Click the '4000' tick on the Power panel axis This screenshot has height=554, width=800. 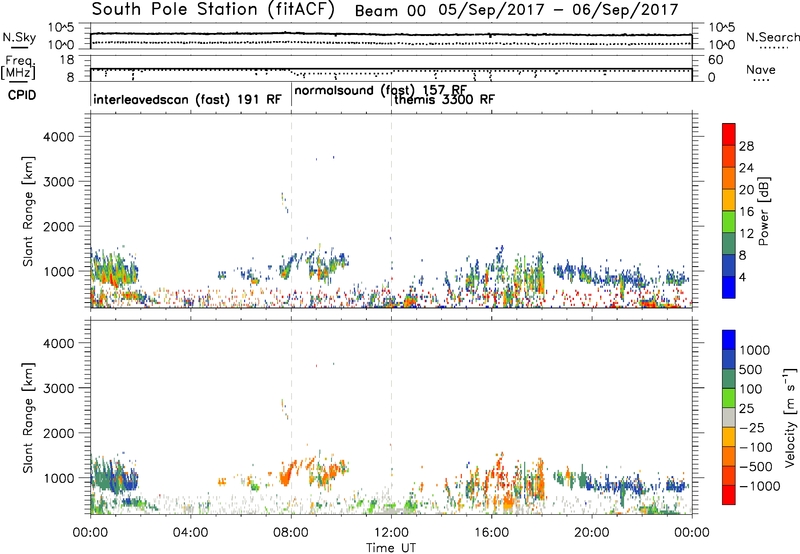coord(59,137)
